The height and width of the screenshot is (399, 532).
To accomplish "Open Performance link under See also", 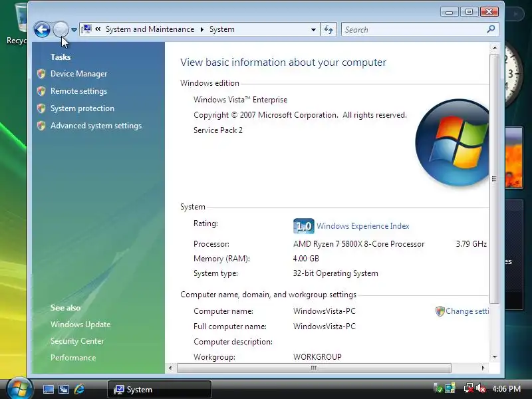I will pyautogui.click(x=73, y=358).
